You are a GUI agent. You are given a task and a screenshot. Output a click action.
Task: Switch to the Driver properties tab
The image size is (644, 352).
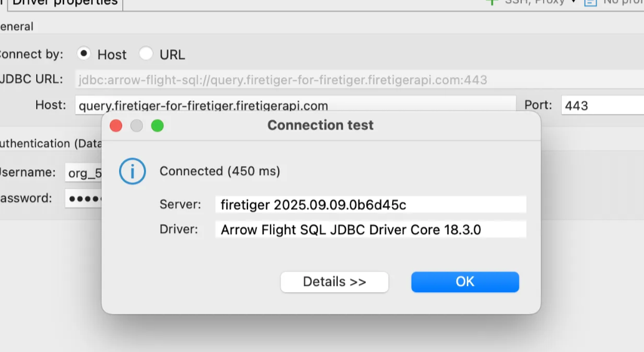click(x=65, y=3)
